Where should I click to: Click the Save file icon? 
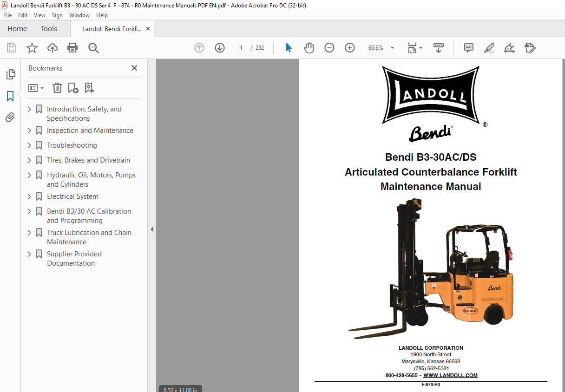click(12, 48)
